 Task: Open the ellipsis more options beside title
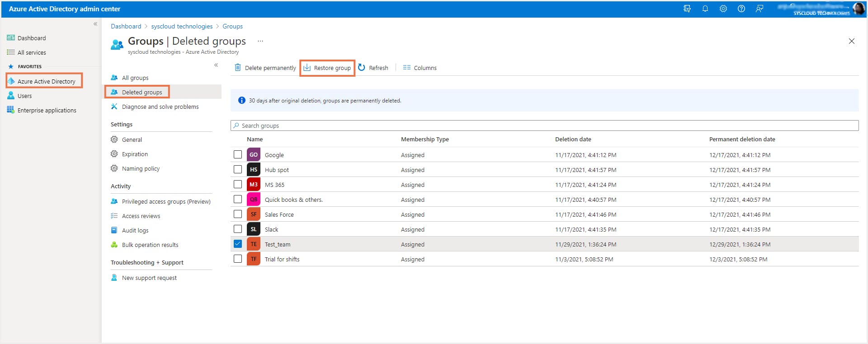point(260,41)
